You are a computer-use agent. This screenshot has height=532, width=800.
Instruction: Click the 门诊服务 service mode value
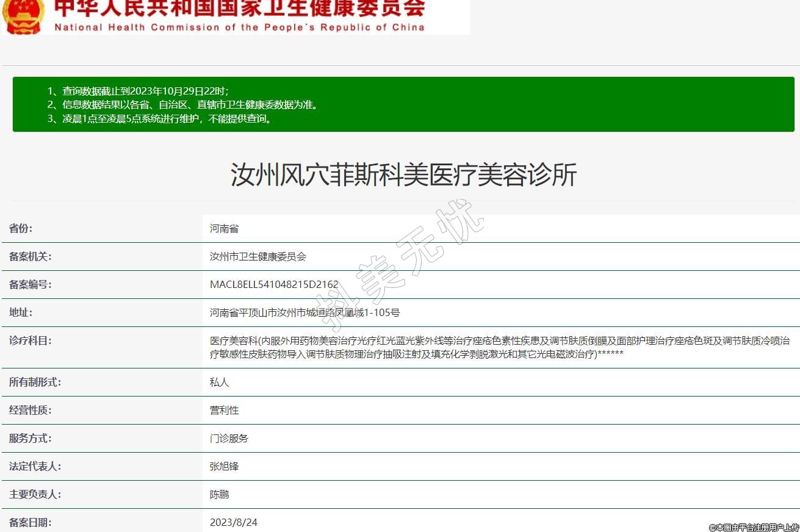tap(229, 439)
